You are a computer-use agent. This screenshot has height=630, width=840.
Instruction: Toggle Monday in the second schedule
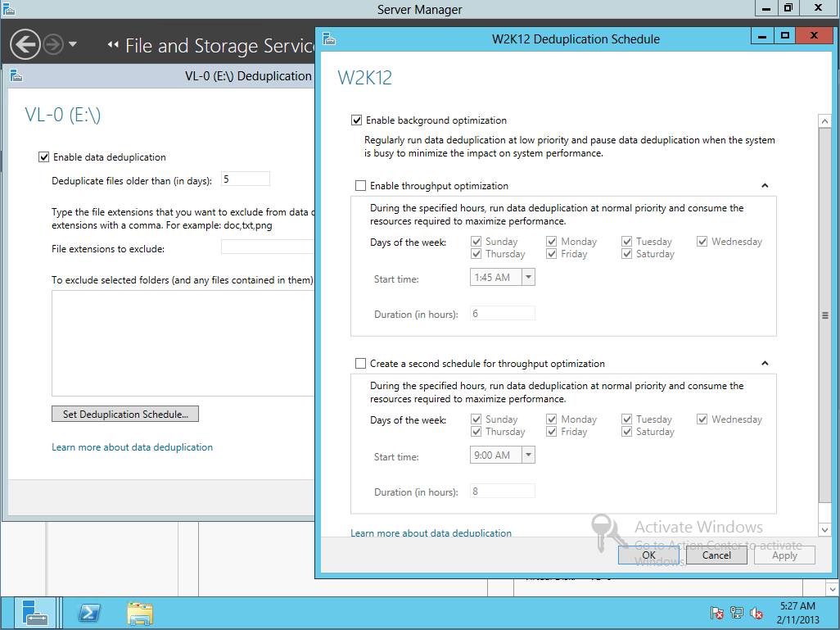tap(551, 419)
